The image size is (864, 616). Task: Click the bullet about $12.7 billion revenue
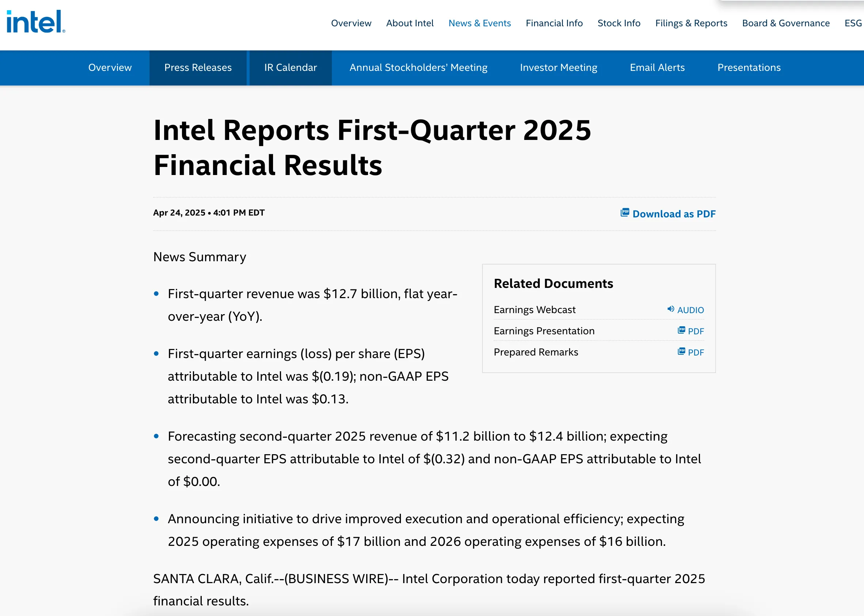click(312, 305)
